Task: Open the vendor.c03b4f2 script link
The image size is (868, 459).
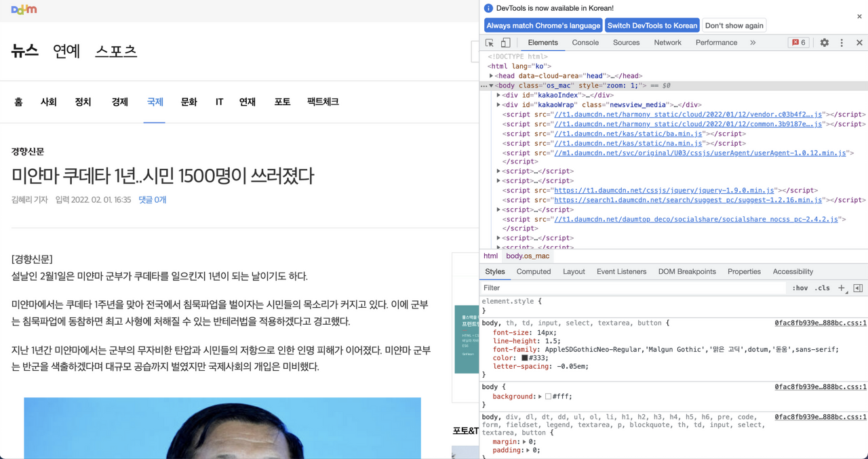Action: (x=688, y=115)
